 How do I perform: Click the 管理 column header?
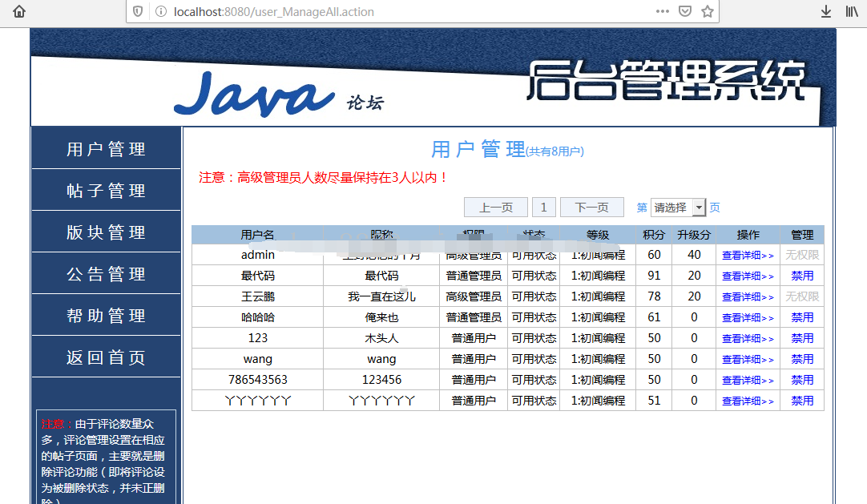802,235
